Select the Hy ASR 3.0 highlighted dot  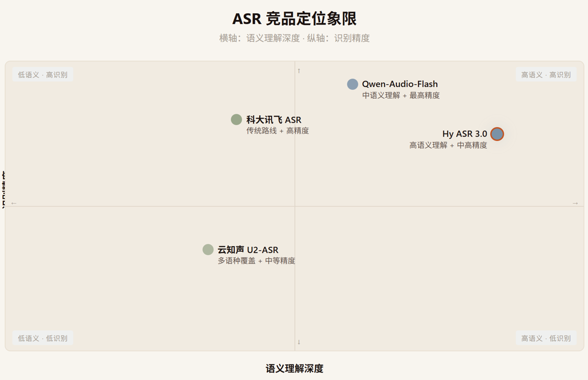(497, 134)
